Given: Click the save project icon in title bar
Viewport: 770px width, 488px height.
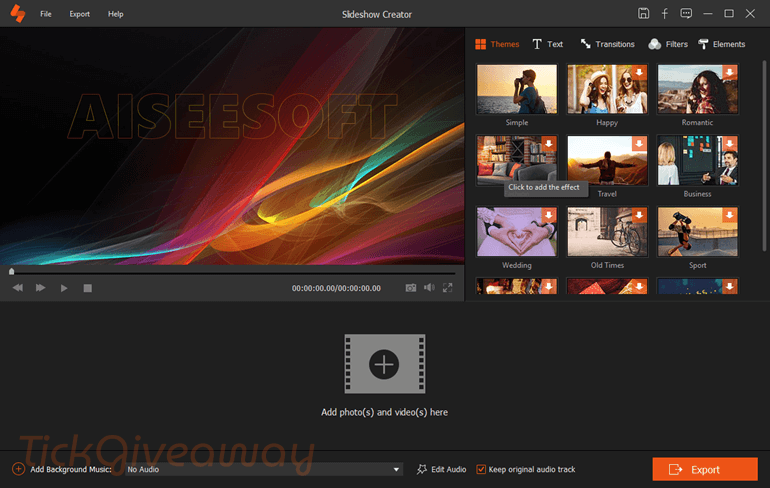Looking at the screenshot, I should point(643,14).
